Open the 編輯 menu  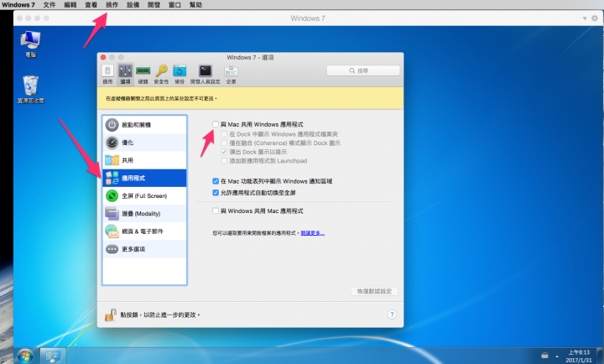point(70,5)
